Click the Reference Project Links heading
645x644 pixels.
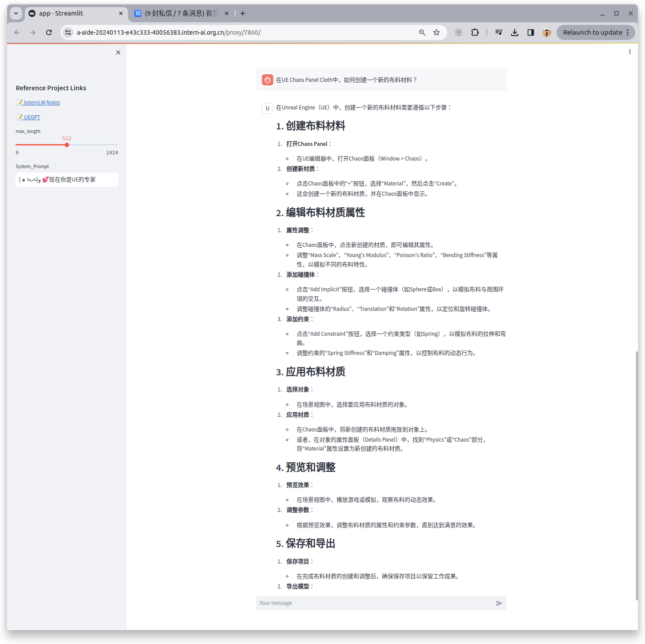point(51,88)
